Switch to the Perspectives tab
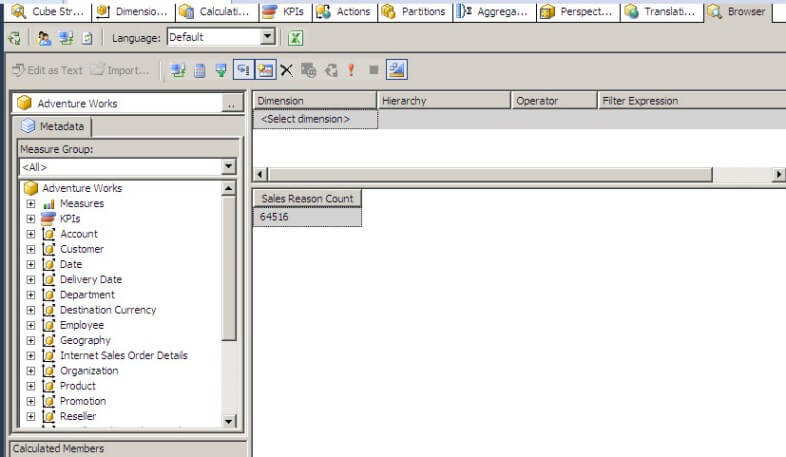The image size is (786, 457). coord(577,11)
